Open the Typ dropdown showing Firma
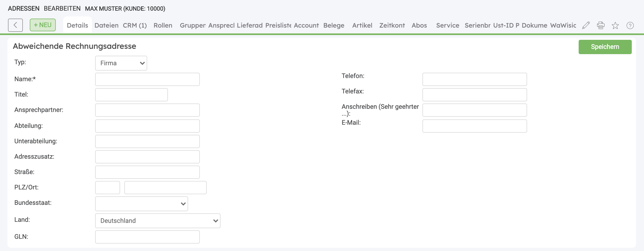This screenshot has height=251, width=644. 121,63
